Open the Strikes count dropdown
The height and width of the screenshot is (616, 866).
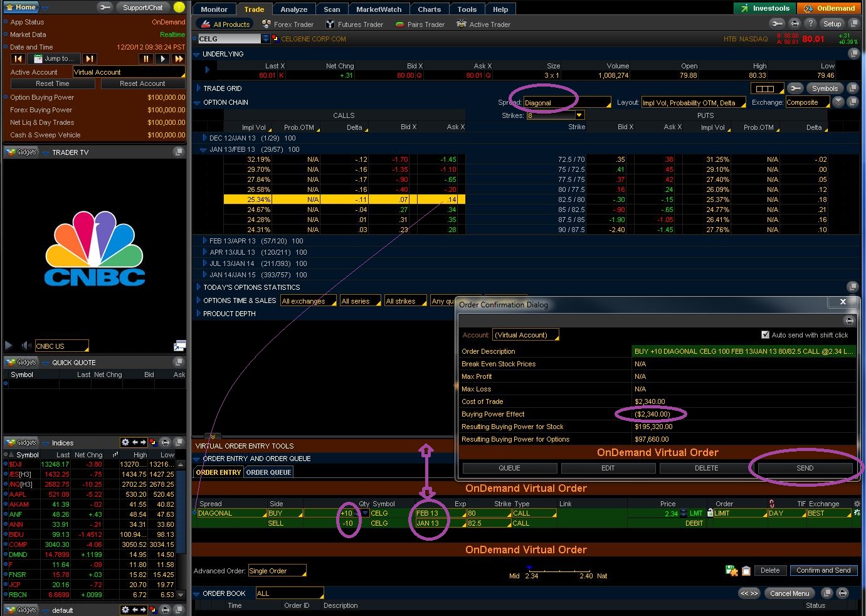[555, 115]
